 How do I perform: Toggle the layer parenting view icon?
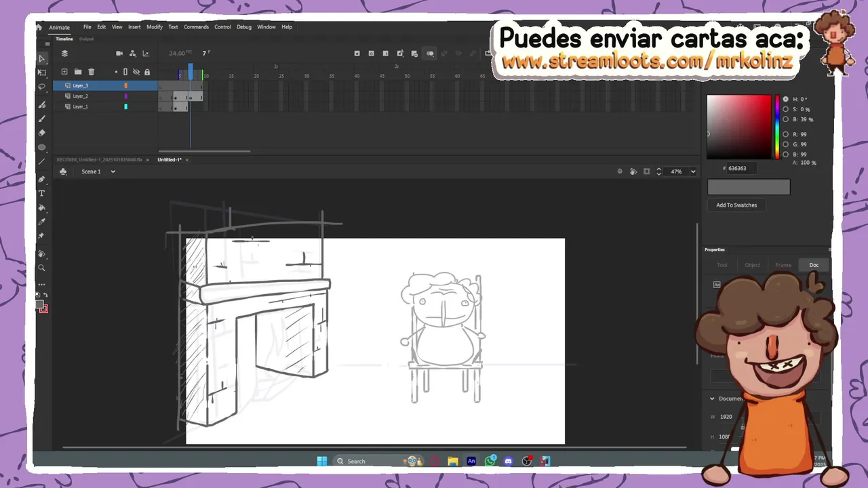click(x=132, y=54)
